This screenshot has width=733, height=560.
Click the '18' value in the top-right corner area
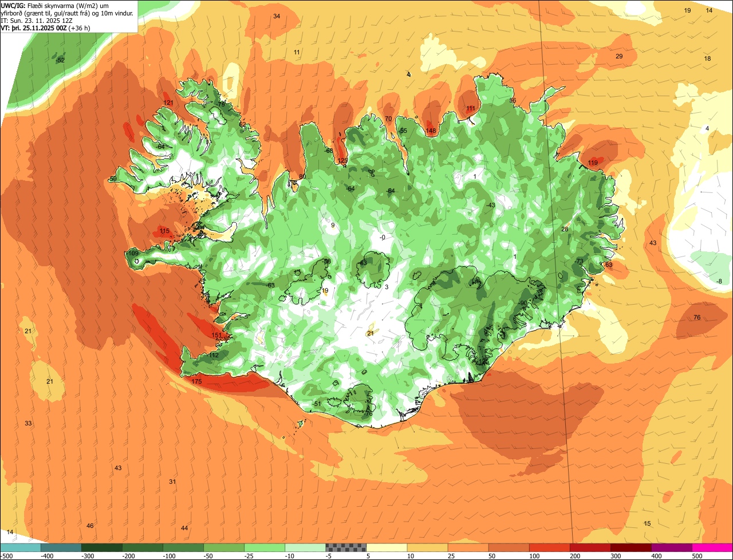(707, 59)
